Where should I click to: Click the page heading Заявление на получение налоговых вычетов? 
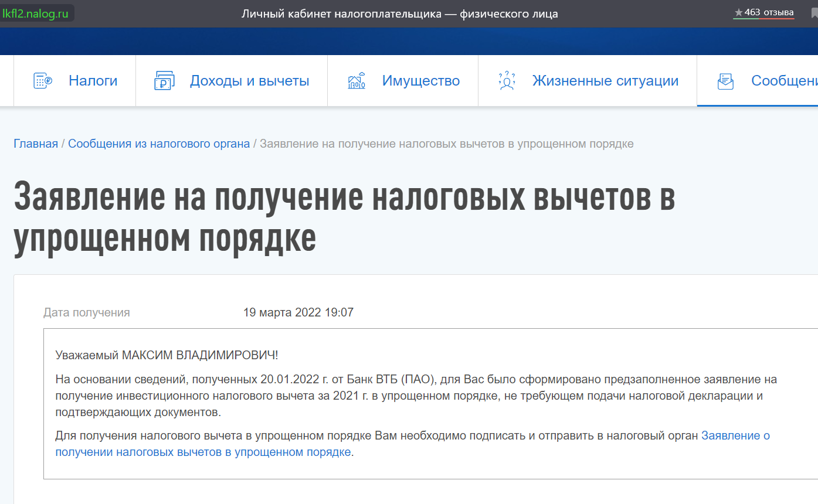[344, 219]
